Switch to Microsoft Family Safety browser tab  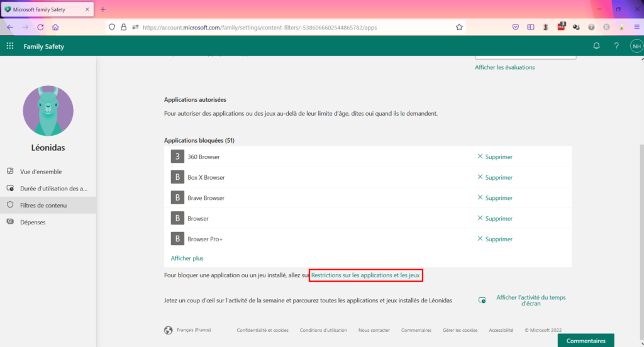(47, 9)
